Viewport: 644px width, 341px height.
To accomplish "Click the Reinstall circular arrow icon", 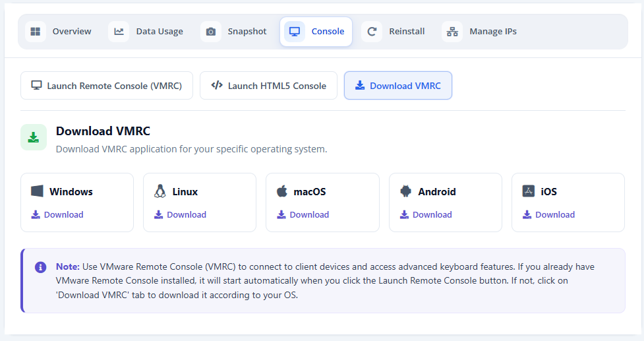I will click(x=372, y=32).
